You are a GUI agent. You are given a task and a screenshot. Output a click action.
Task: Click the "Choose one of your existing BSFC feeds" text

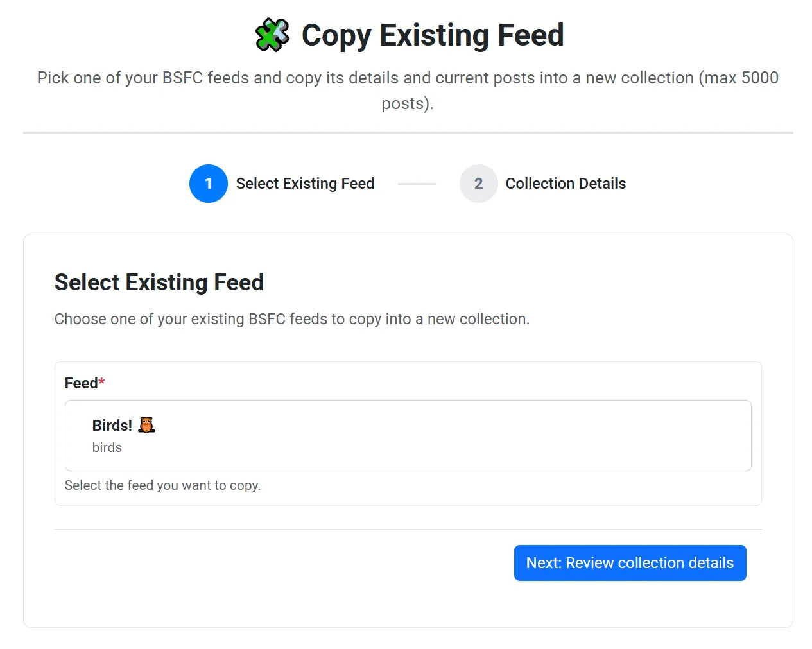[x=292, y=319]
